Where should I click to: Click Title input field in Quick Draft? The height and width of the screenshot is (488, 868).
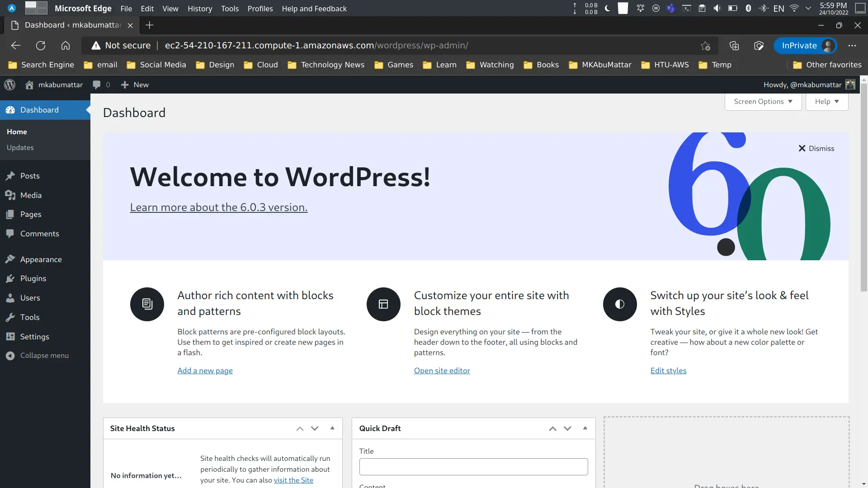[473, 467]
